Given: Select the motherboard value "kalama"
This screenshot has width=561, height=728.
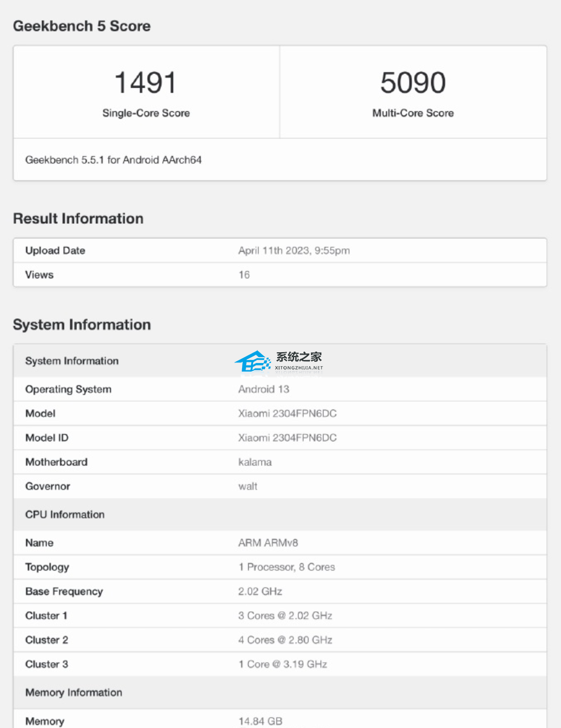Looking at the screenshot, I should pos(255,462).
